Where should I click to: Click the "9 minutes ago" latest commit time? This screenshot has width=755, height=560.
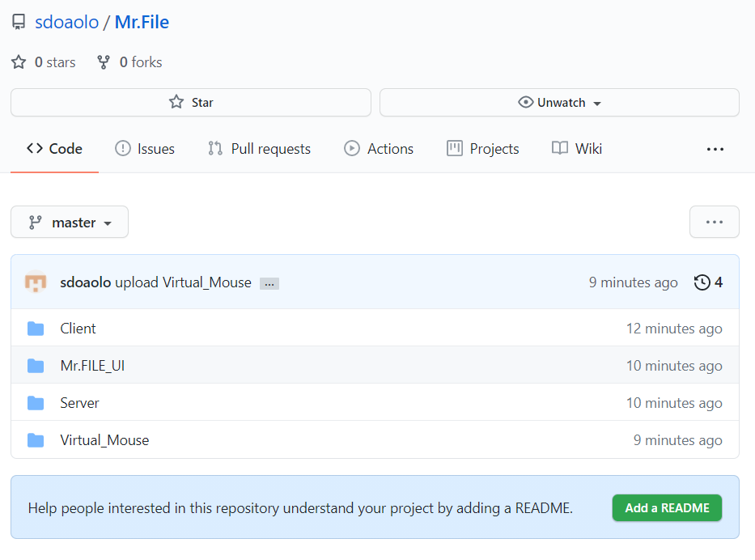click(633, 282)
